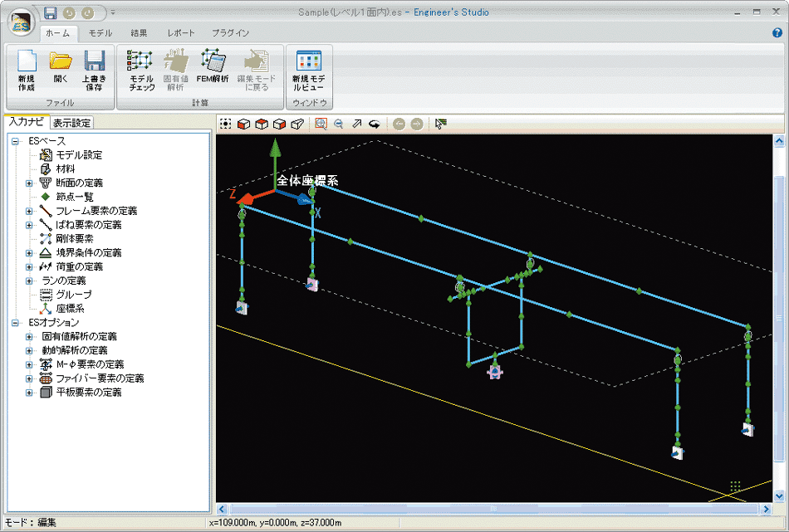
Task: Expand the 動的解析の定義 node
Action: coord(29,351)
